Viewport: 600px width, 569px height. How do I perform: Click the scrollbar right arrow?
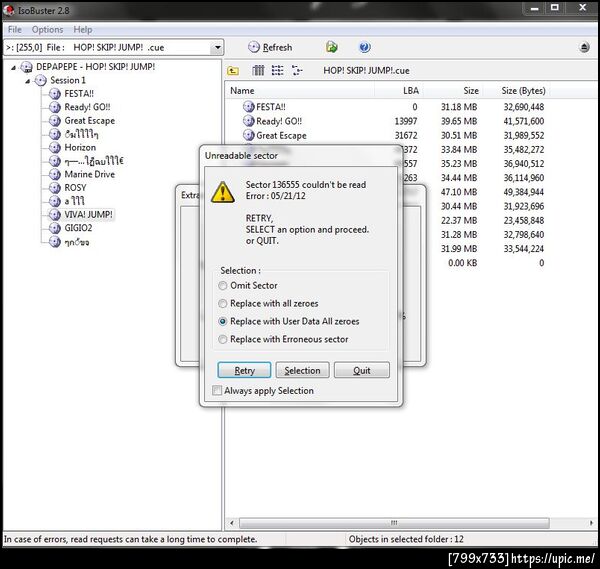coord(591,523)
